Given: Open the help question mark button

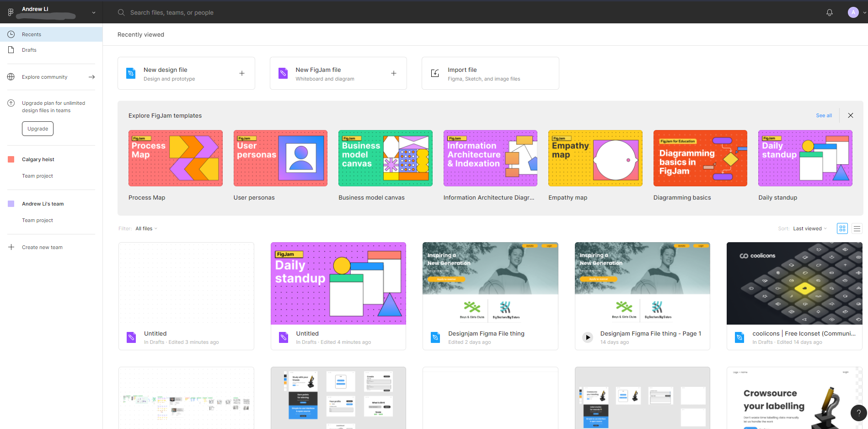Looking at the screenshot, I should [x=858, y=413].
